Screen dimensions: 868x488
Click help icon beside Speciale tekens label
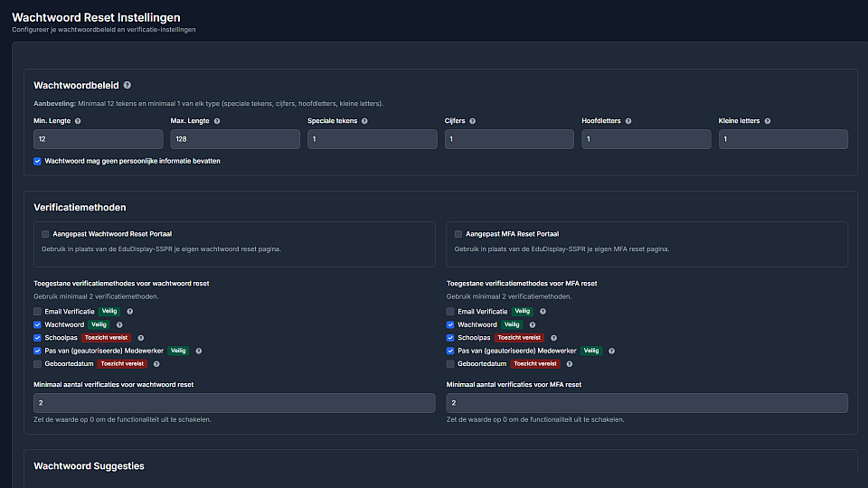coord(364,121)
